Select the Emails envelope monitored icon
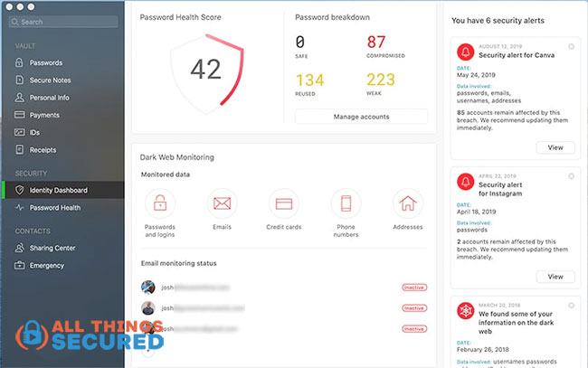Screen dimensions: 588x368 [222, 203]
